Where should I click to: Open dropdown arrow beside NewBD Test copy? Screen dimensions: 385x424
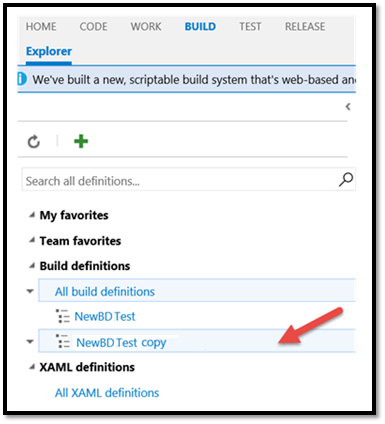(30, 342)
